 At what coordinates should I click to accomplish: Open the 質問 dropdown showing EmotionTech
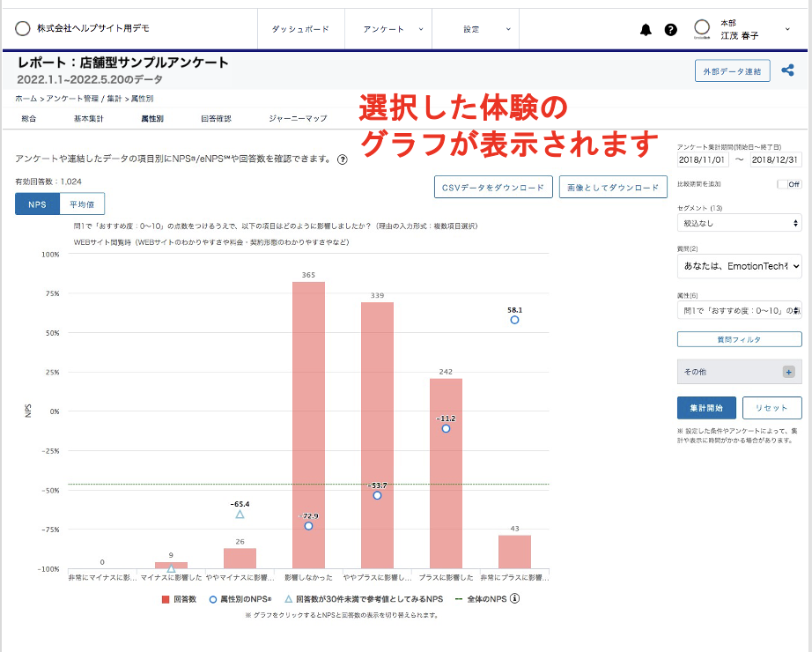(740, 266)
